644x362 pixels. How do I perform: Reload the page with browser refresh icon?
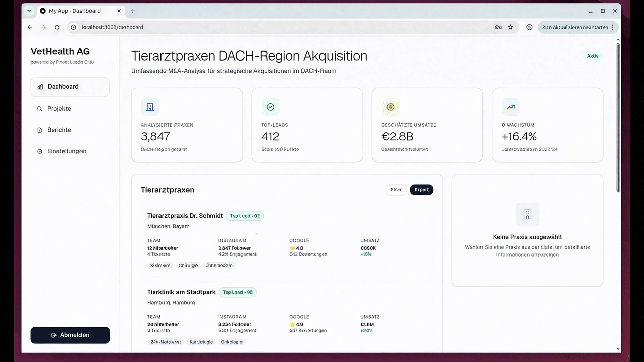[x=57, y=27]
